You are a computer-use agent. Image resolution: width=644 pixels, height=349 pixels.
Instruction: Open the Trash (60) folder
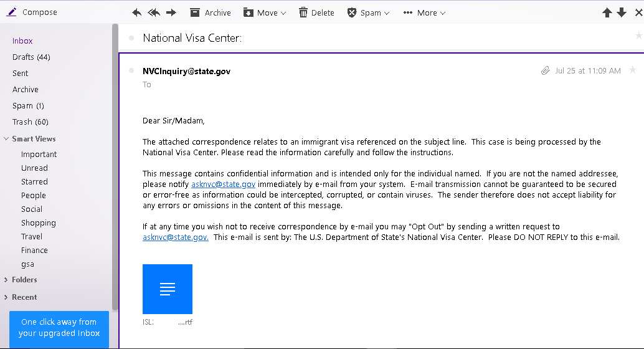tap(31, 122)
